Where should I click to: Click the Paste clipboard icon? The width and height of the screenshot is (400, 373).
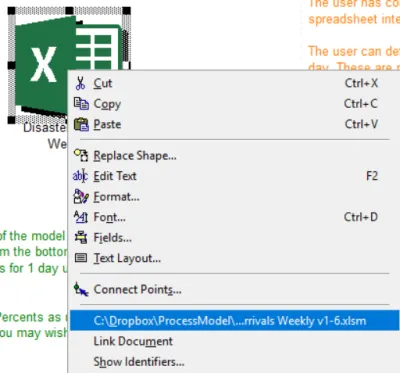pyautogui.click(x=81, y=124)
